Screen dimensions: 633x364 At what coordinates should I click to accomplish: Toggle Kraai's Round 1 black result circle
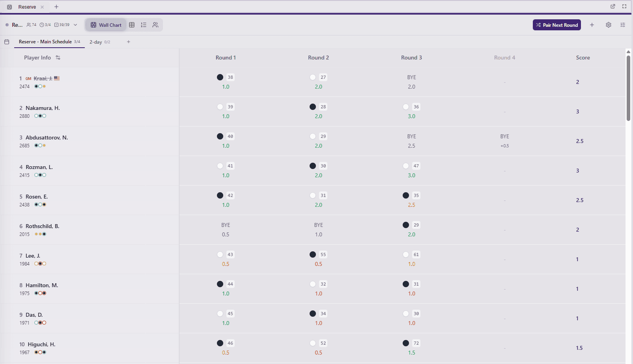coord(220,77)
